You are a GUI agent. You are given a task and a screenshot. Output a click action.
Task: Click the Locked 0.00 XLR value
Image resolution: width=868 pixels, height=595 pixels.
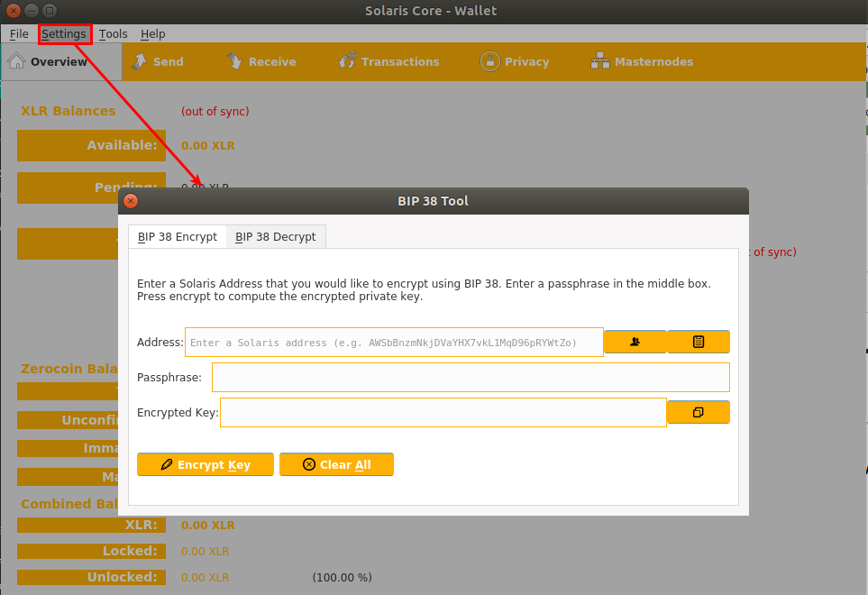206,551
